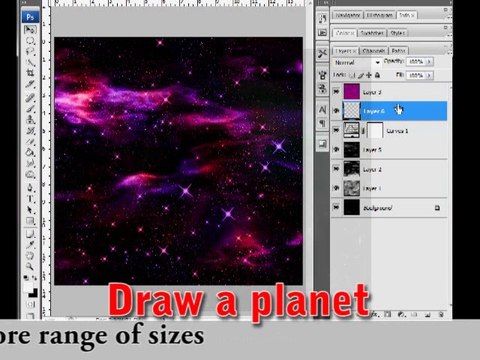Switch to the Histogram tab
This screenshot has width=480, height=360.
coord(379,15)
